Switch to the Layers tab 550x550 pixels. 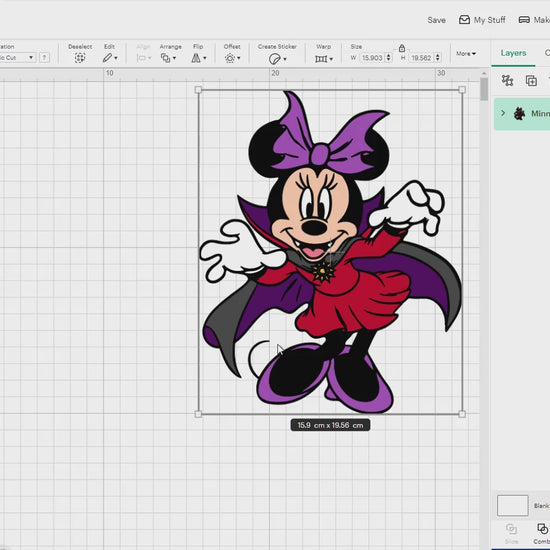(513, 53)
